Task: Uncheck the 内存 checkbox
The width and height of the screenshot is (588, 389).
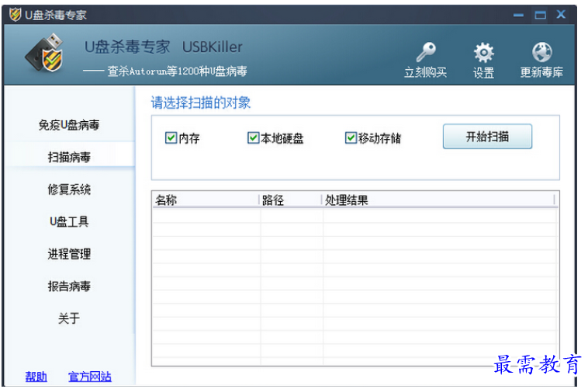Action: click(x=171, y=137)
